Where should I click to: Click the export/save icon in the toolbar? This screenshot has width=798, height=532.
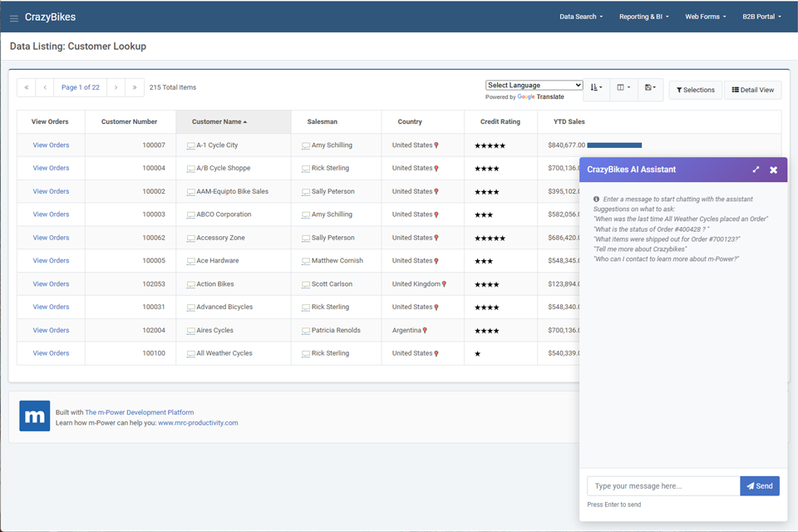point(651,88)
